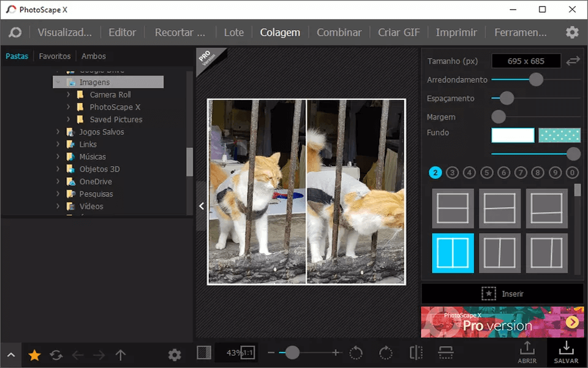Click the ABRIR open icon

tap(527, 352)
